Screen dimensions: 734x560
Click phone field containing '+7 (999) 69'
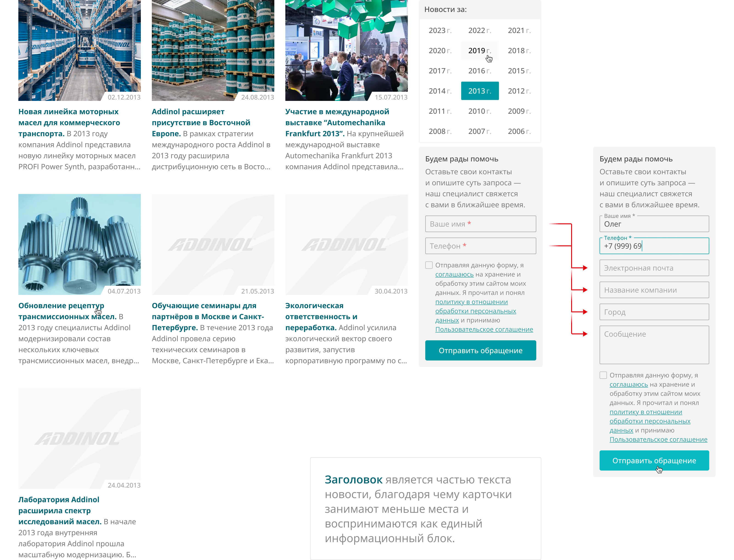(654, 246)
